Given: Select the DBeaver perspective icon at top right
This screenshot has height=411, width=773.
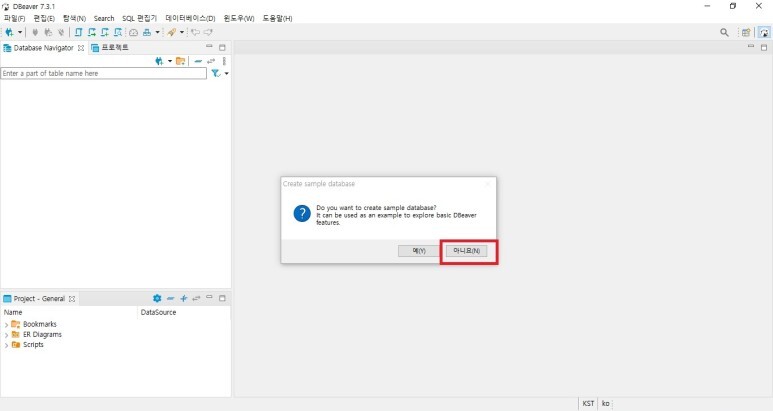Looking at the screenshot, I should 764,33.
